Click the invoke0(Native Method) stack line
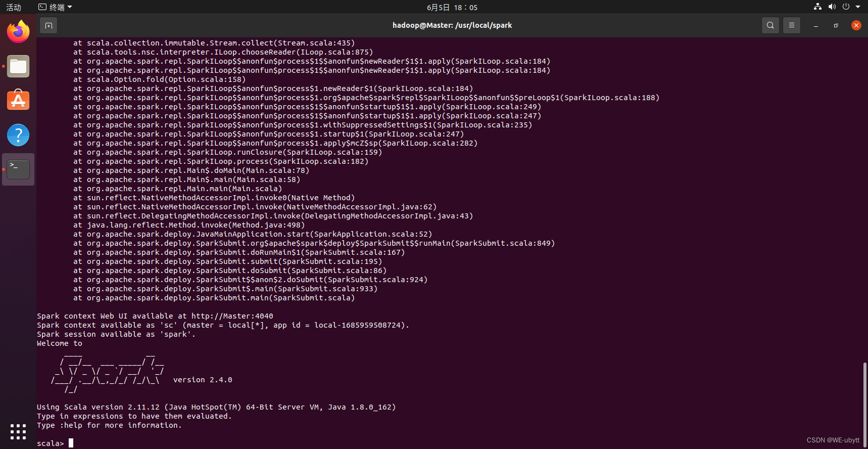Viewport: 868px width, 449px height. coord(214,198)
